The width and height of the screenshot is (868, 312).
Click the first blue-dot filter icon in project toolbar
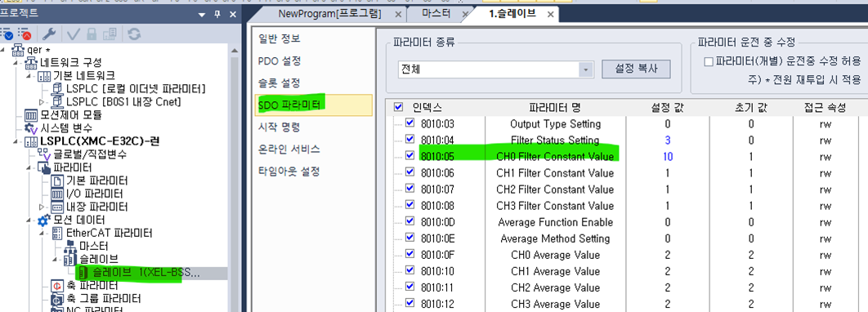coord(7,34)
